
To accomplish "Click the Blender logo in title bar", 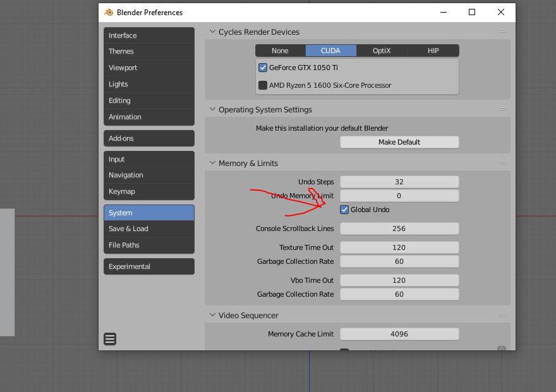I will (109, 13).
